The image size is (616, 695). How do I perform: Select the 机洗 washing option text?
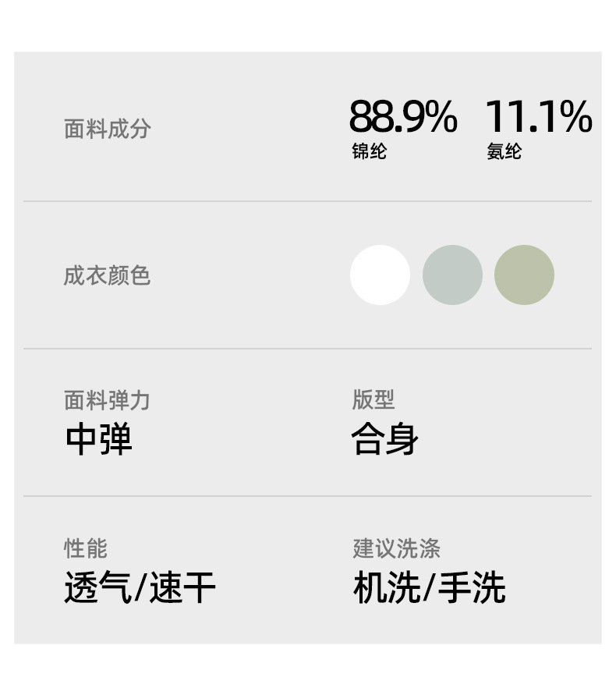tap(386, 588)
